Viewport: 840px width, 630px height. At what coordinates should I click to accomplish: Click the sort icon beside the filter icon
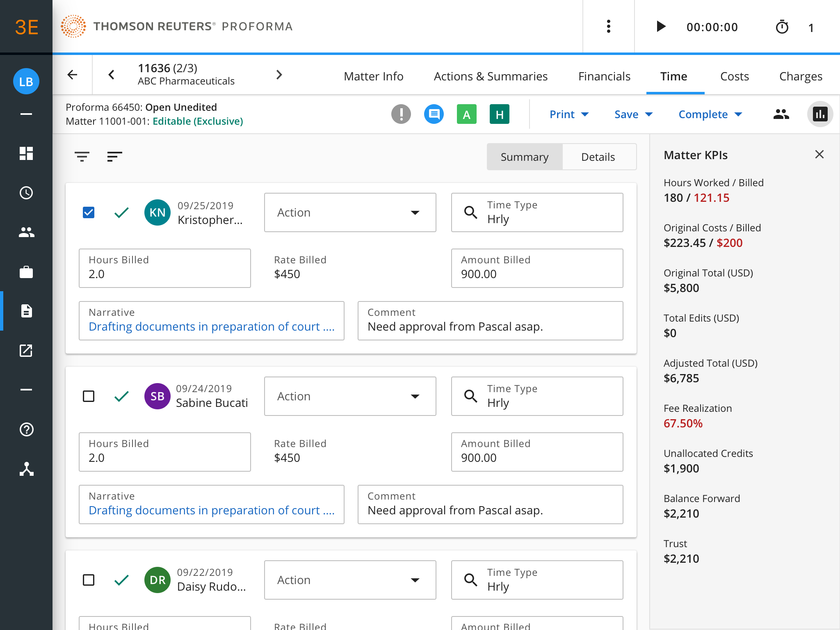pyautogui.click(x=114, y=156)
